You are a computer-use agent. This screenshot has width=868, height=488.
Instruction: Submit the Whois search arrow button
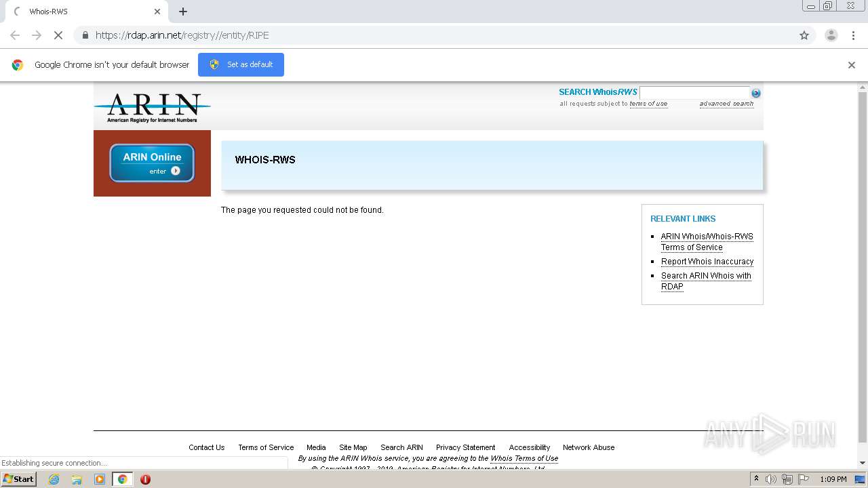tap(756, 94)
